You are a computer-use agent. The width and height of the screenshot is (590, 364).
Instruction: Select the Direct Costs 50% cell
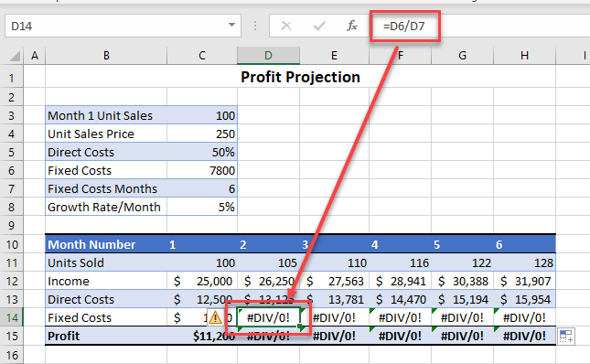202,153
